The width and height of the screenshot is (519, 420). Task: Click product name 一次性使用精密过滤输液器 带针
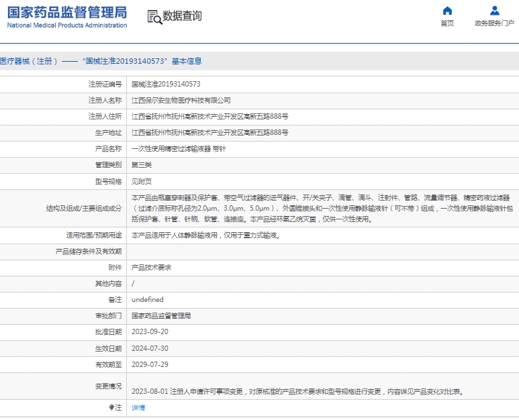[x=179, y=149]
